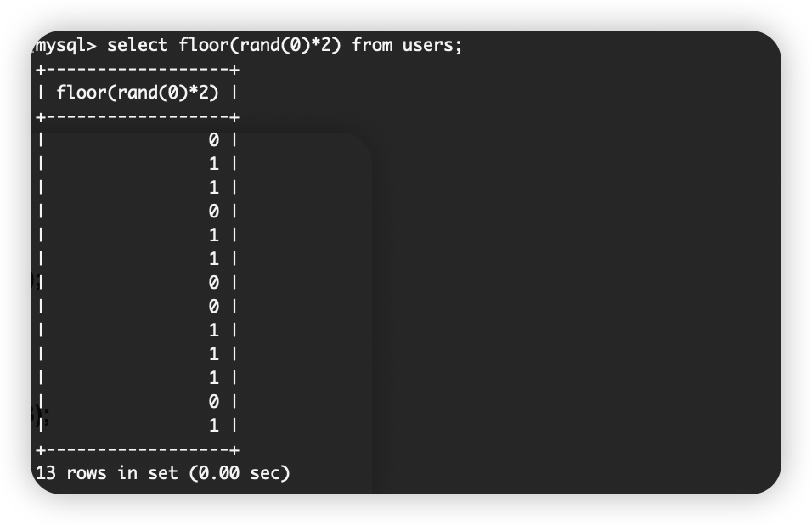This screenshot has width=812, height=525.
Task: Click the table's top dashed border line
Action: (138, 70)
